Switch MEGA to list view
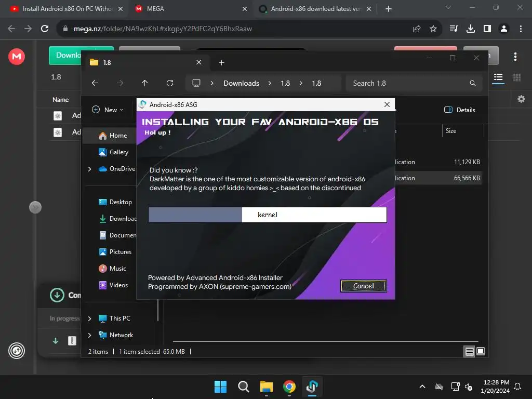Viewport: 532px width, 399px height. pyautogui.click(x=498, y=78)
